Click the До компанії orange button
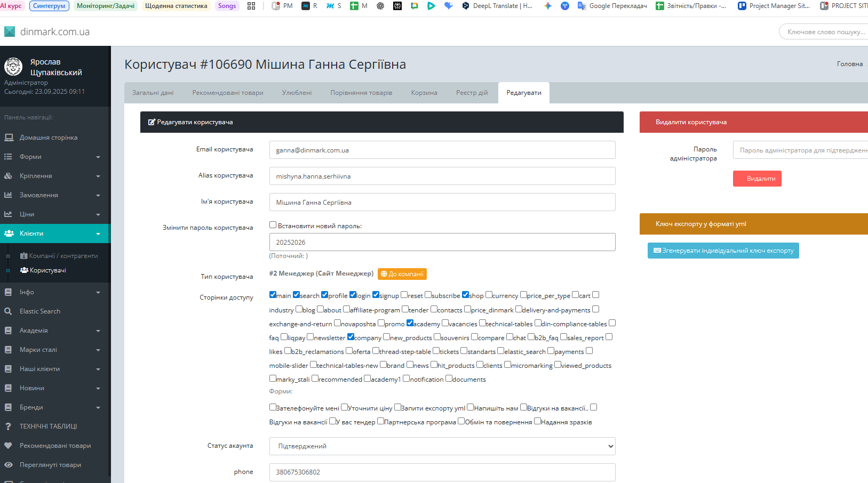The image size is (868, 483). [402, 274]
